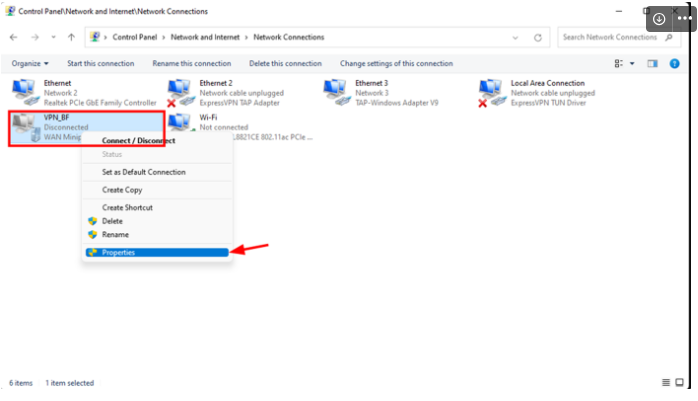
Task: Refresh the Network Connections view
Action: pos(538,37)
